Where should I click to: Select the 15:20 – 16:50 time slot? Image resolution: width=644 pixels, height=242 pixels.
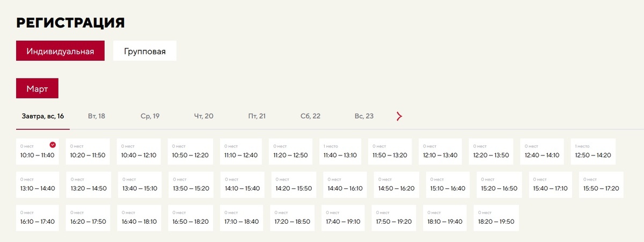pos(500,184)
